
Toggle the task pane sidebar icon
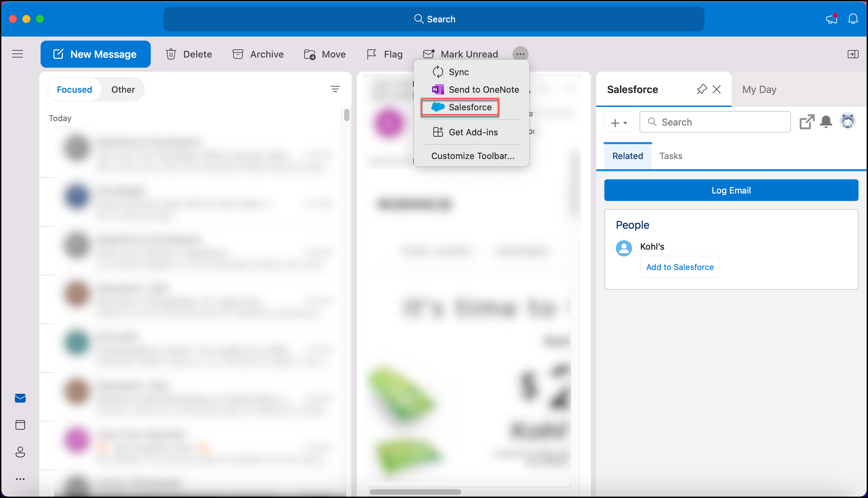pyautogui.click(x=853, y=54)
